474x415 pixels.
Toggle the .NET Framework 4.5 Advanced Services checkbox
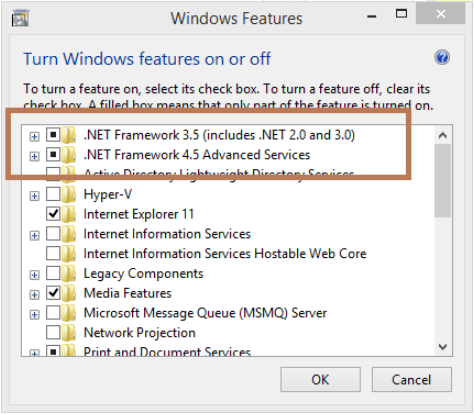click(53, 154)
